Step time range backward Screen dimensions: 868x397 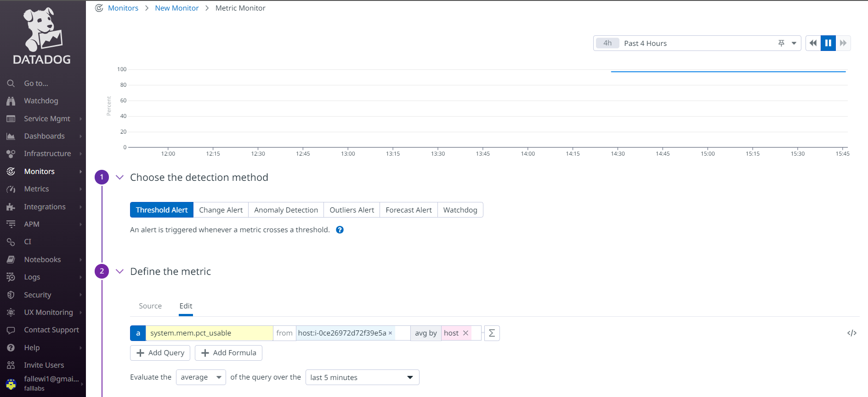(813, 43)
